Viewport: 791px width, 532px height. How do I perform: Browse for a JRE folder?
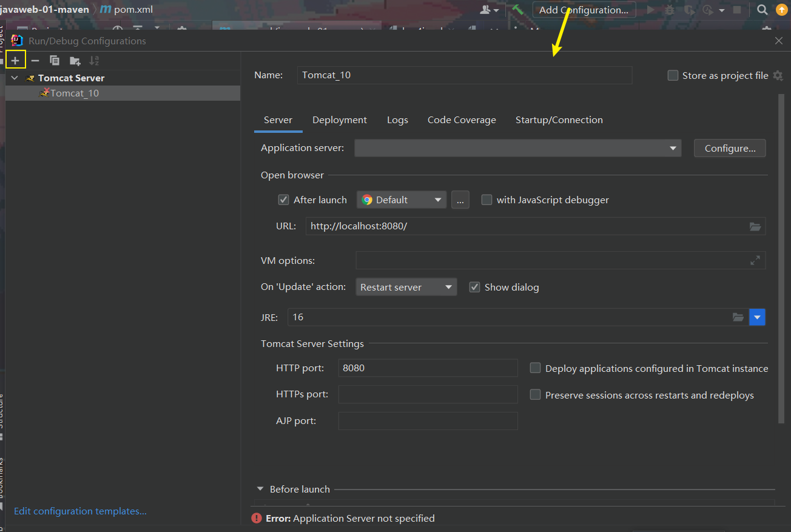(738, 317)
